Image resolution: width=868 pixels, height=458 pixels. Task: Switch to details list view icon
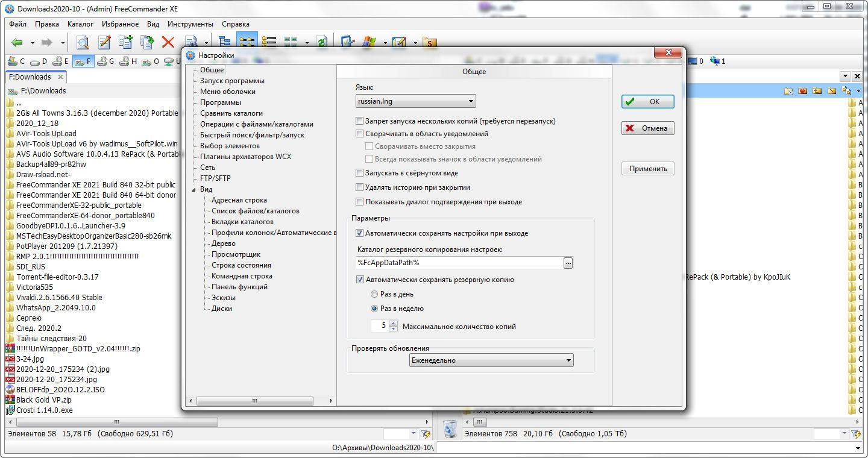pos(269,42)
